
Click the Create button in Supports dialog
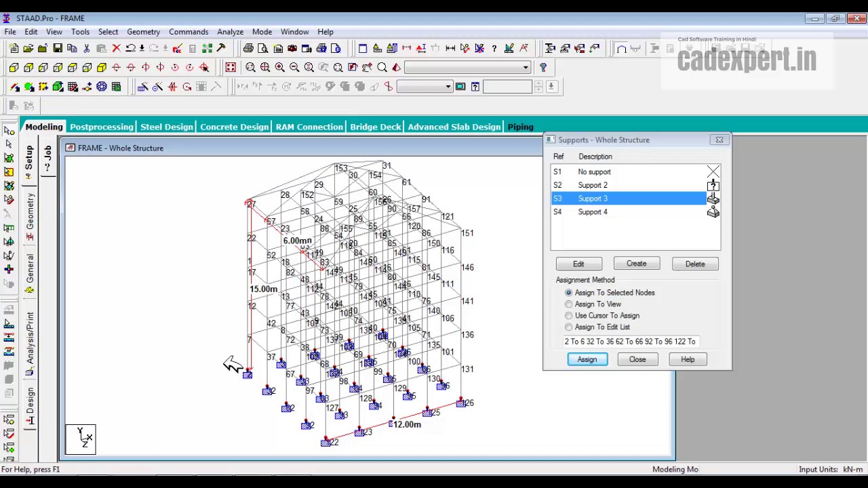tap(637, 264)
